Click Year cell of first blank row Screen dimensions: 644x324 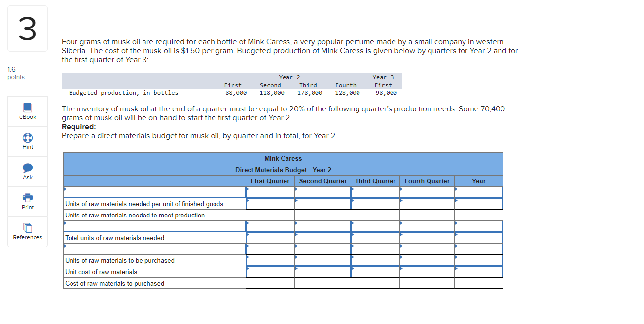479,192
